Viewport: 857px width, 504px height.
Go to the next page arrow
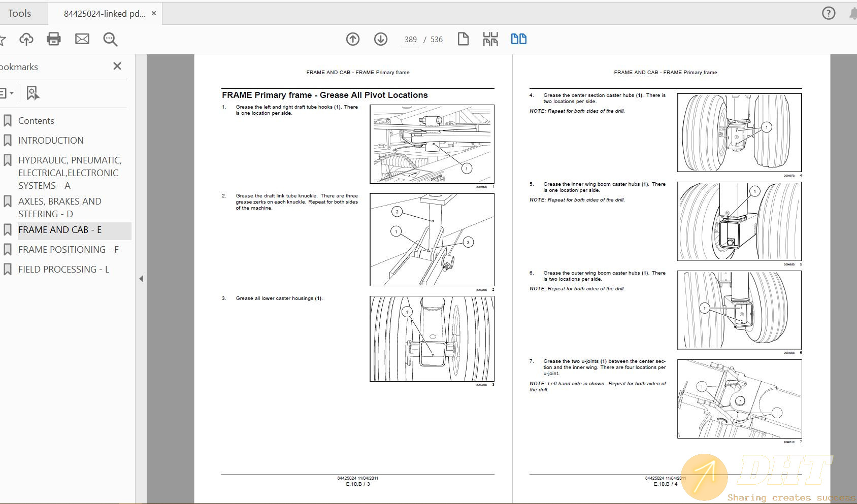[381, 39]
